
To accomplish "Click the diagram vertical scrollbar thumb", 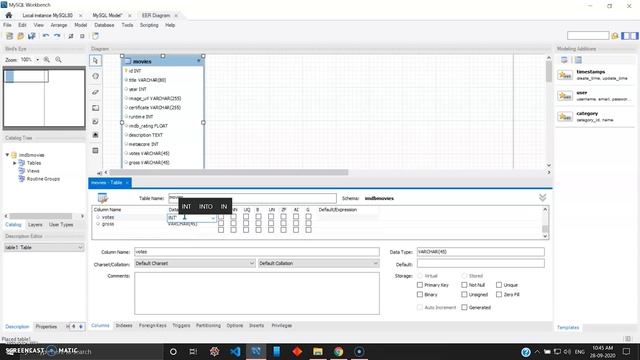I will point(549,72).
